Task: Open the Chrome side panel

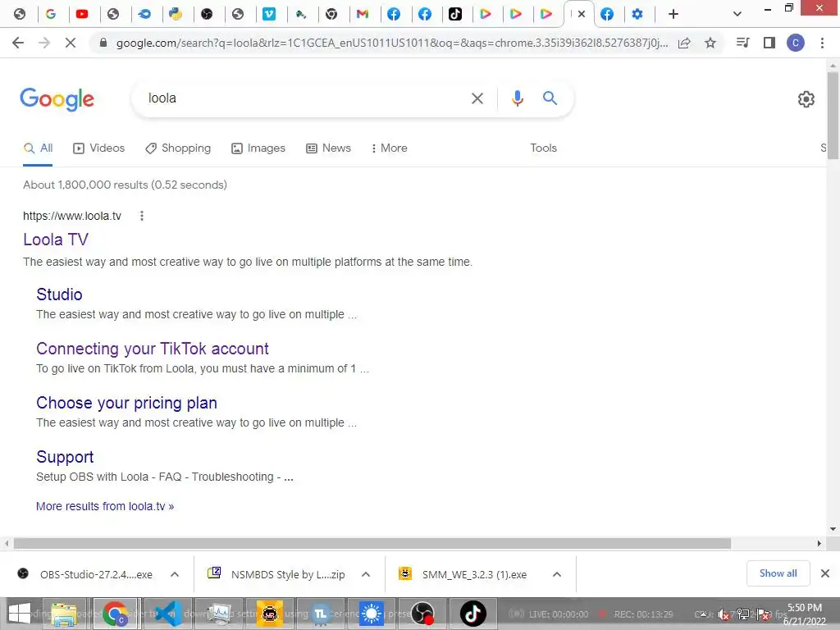Action: coord(769,43)
